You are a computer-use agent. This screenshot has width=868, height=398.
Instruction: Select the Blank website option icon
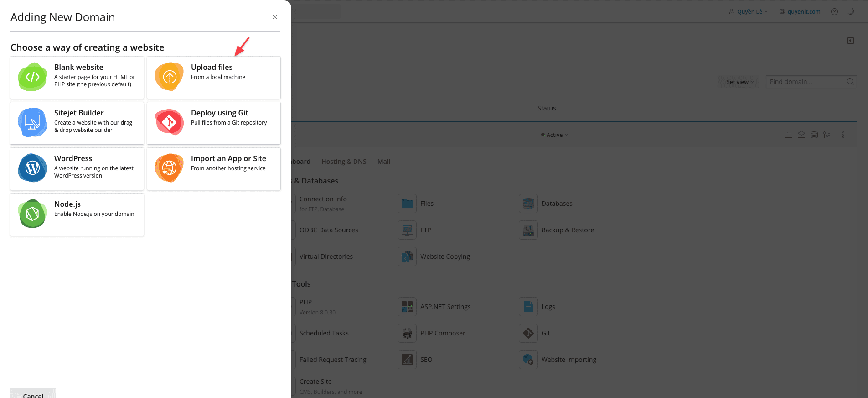[32, 77]
